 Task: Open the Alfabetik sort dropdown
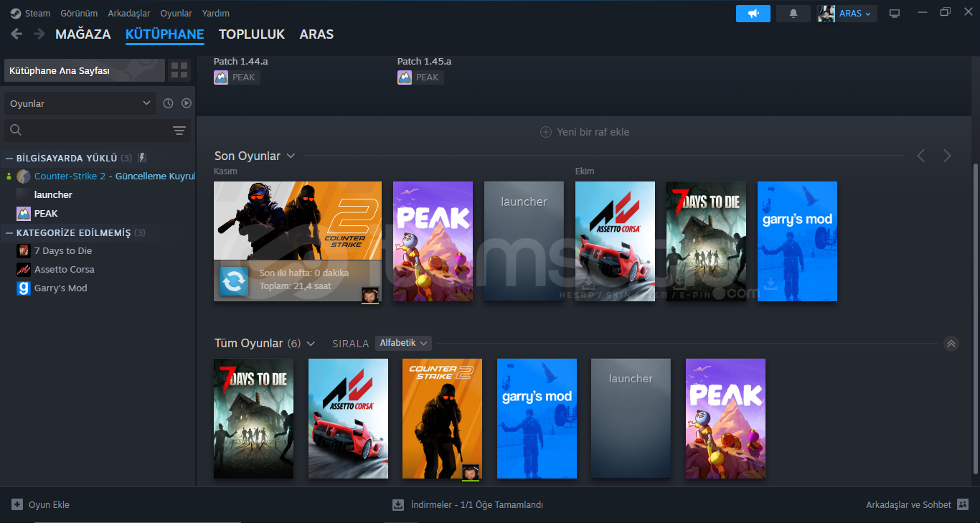click(x=403, y=343)
